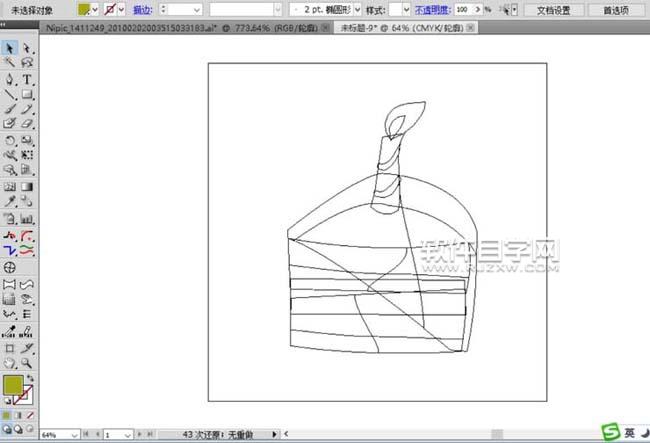Open the Select Similar Objects options dropdown
Image resolution: width=650 pixels, height=443 pixels.
coord(514,10)
